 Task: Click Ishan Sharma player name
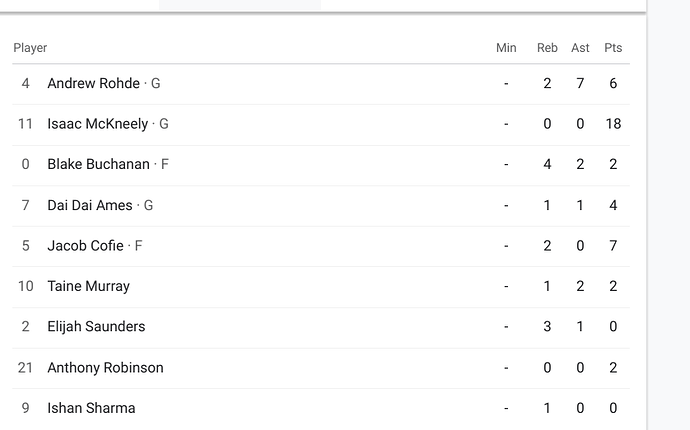(91, 408)
